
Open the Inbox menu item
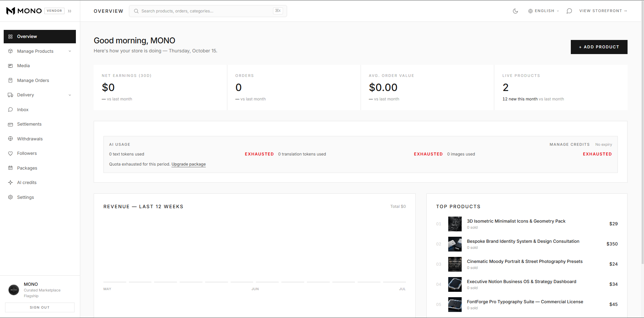pos(40,110)
